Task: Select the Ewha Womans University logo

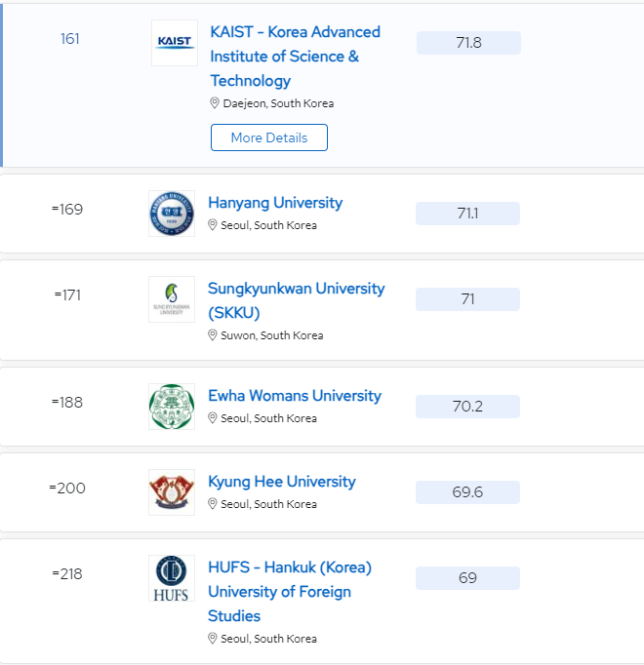Action: [172, 407]
